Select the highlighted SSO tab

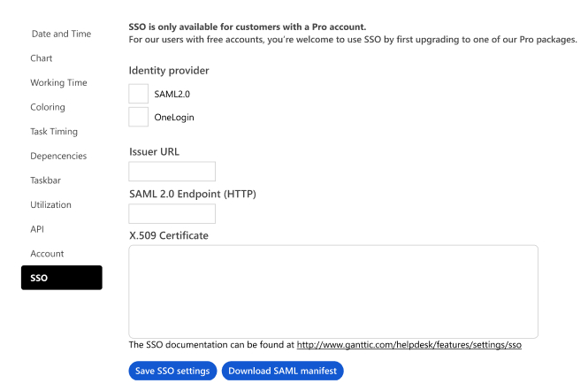(x=62, y=278)
